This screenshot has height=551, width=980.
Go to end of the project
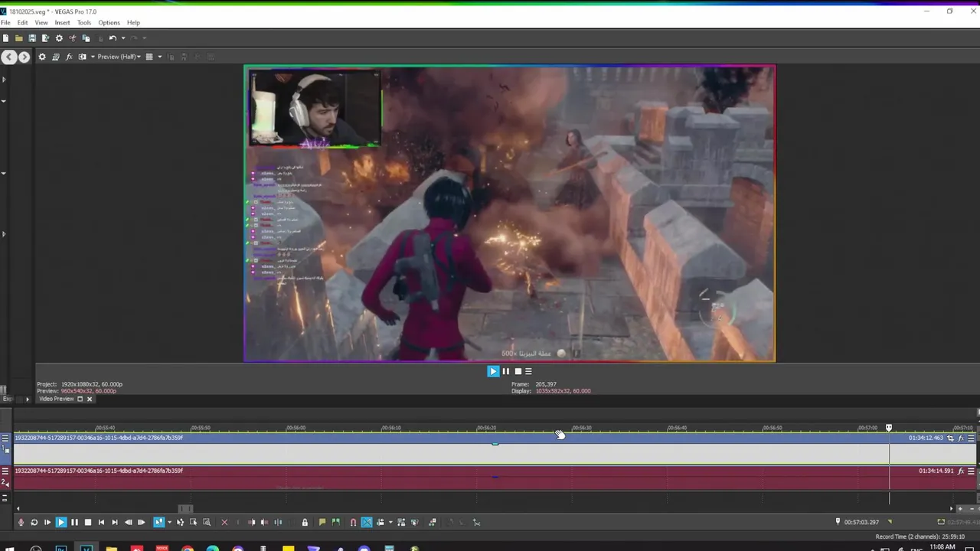click(115, 522)
